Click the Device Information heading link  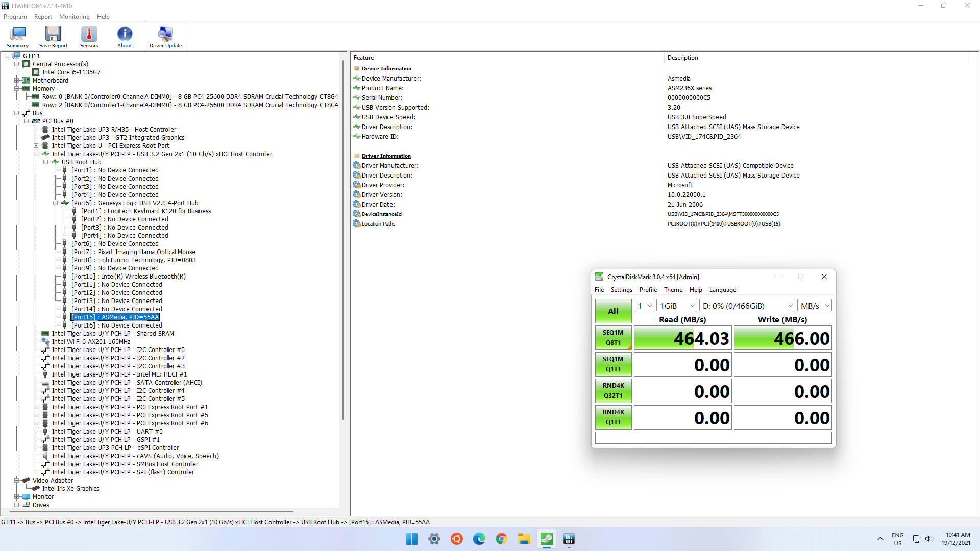point(386,68)
